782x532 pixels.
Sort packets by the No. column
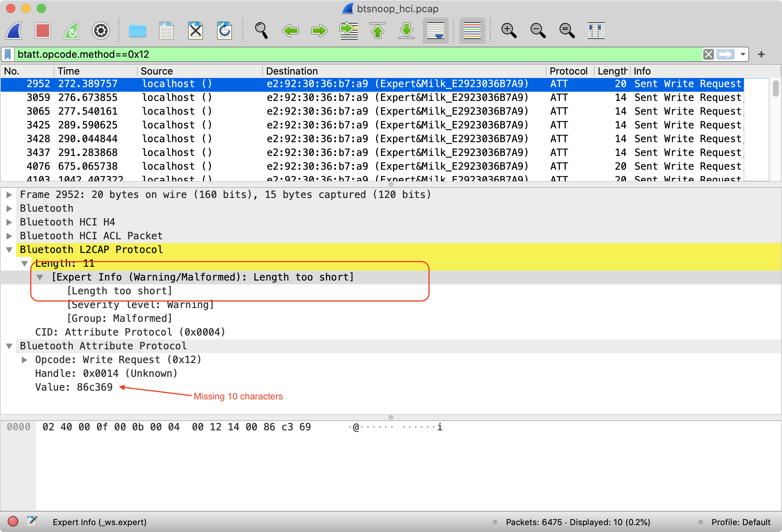28,71
